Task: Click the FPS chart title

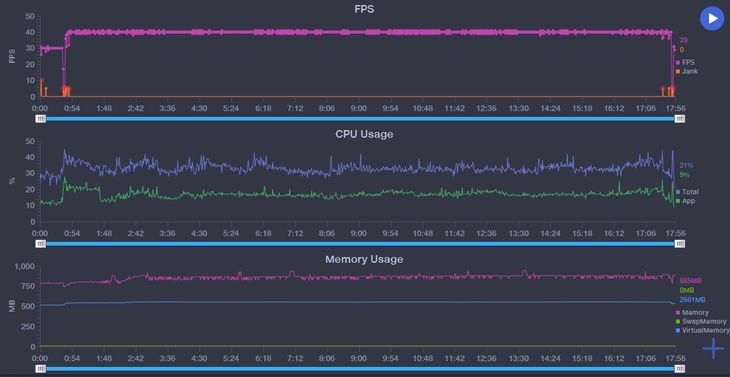Action: click(x=364, y=9)
